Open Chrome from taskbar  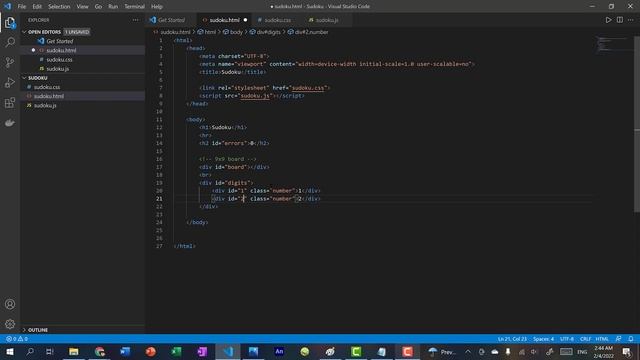(100, 351)
